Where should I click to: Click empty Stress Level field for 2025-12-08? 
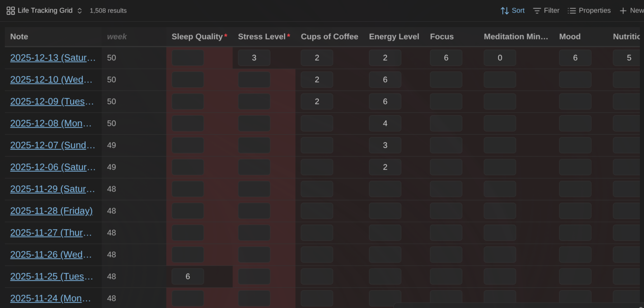pos(254,123)
